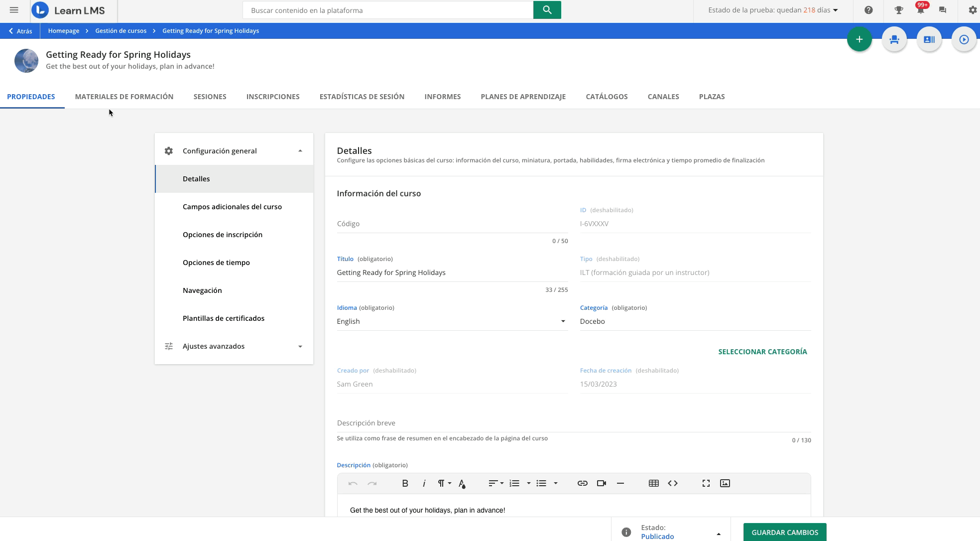
Task: Click the Código input field
Action: tap(452, 224)
